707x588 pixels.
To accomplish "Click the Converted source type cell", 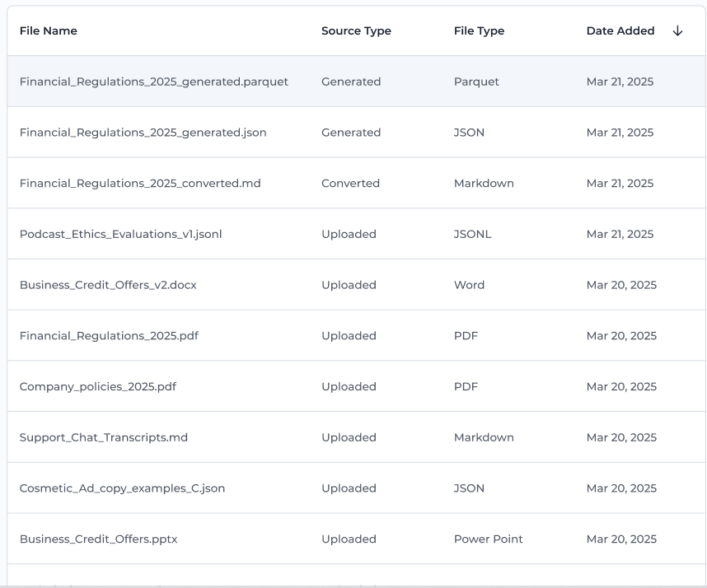I will pos(350,183).
